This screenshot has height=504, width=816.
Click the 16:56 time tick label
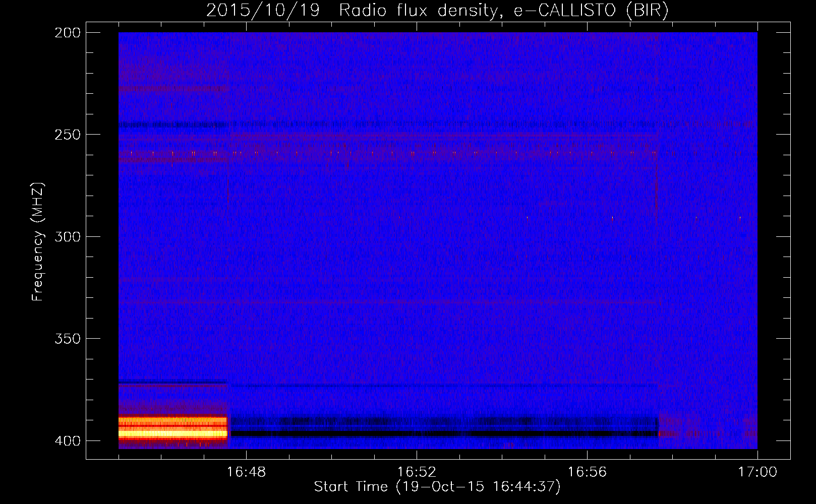587,472
